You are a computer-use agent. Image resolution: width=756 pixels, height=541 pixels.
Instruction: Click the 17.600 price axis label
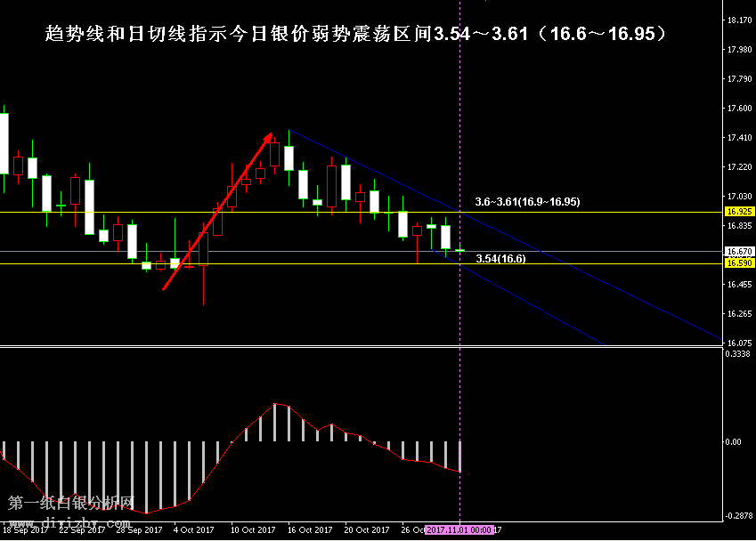point(738,109)
